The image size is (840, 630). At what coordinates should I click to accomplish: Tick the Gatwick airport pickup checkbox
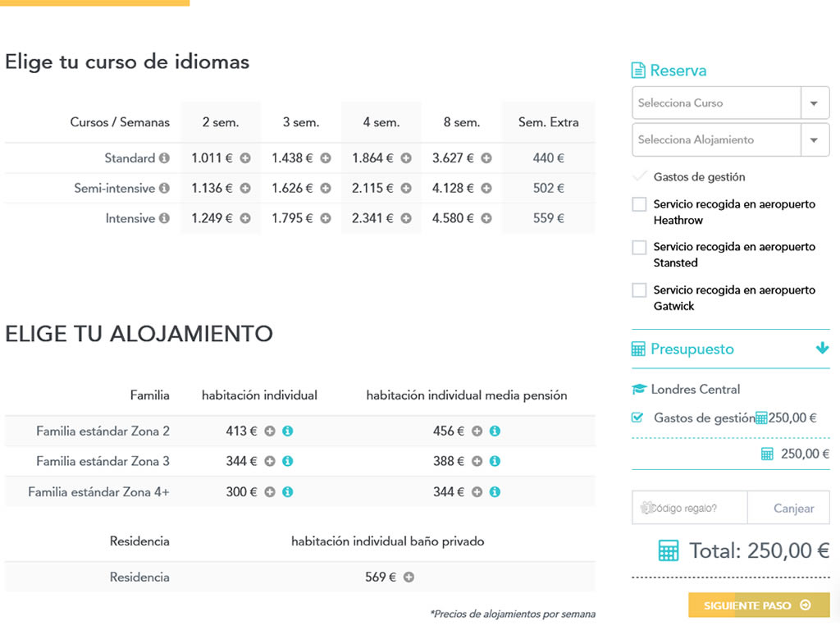[x=639, y=290]
